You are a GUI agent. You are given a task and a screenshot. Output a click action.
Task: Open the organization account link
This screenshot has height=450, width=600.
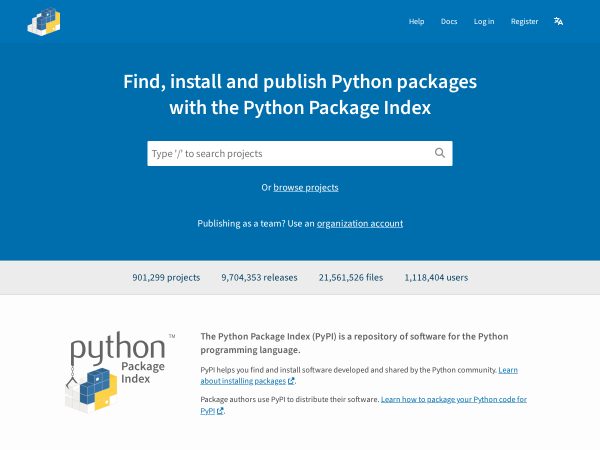(x=360, y=223)
